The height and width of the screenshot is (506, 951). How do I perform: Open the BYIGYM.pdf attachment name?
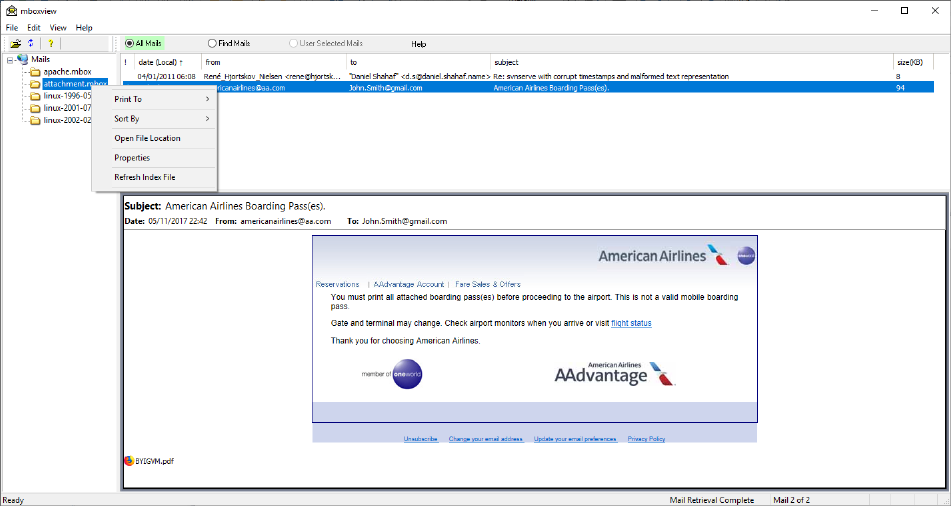[x=155, y=461]
